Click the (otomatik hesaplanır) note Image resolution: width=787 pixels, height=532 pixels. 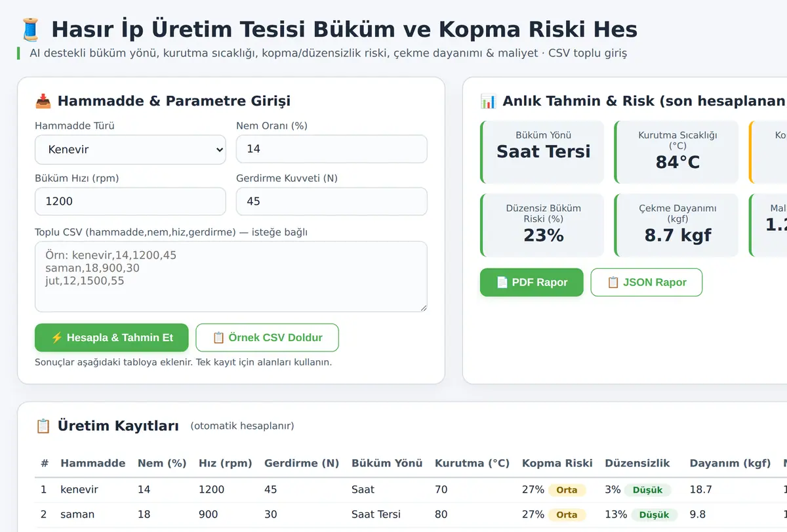pos(242,426)
